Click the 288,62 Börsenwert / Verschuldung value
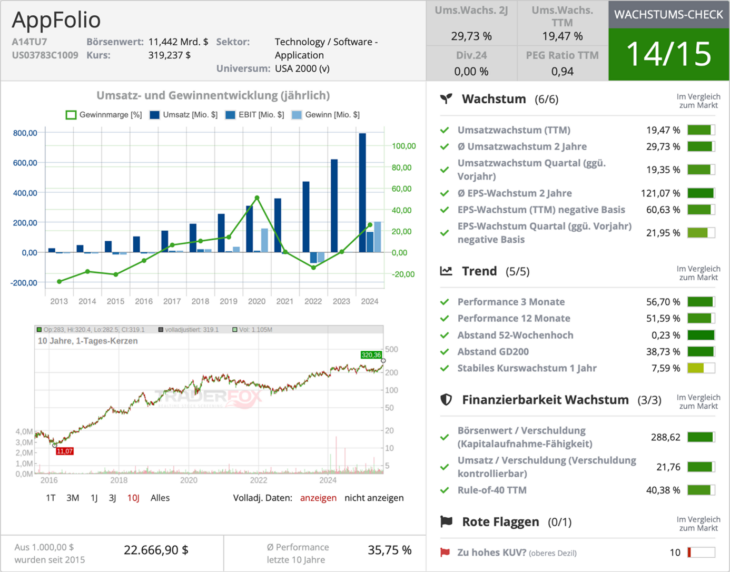Viewport: 730px width, 572px height. [666, 437]
